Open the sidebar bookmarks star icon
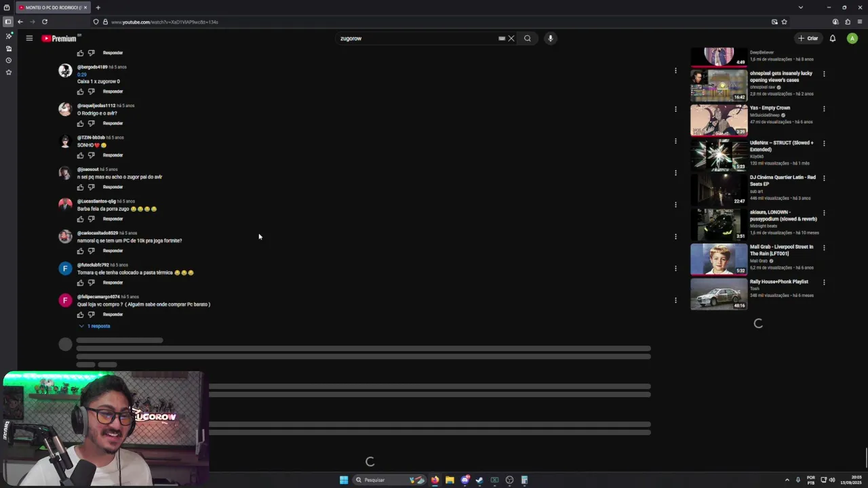The image size is (868, 488). (8, 72)
